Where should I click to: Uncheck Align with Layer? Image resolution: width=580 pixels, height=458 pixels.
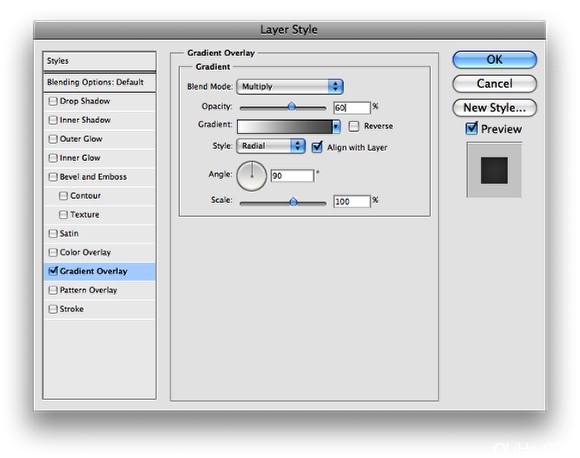(x=317, y=147)
